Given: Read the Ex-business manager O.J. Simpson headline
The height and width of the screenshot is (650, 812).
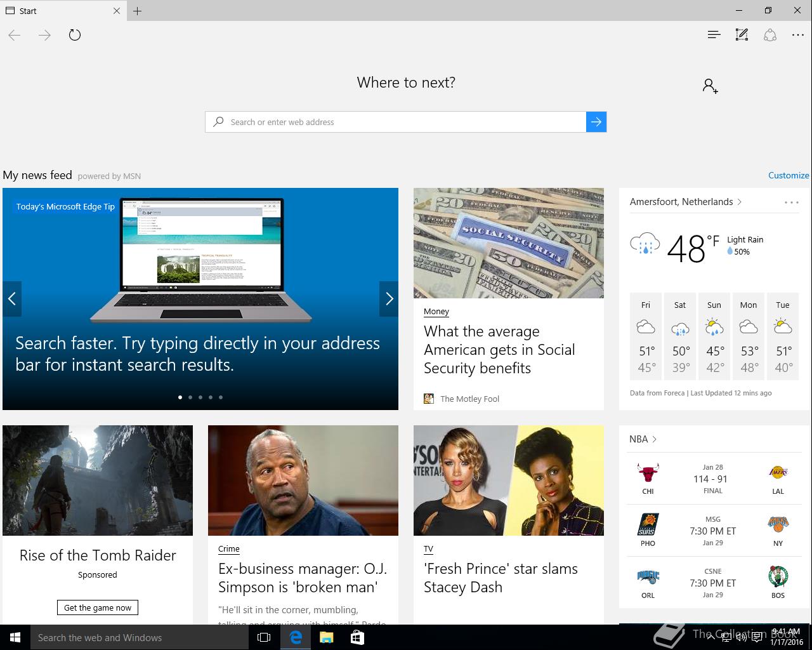Looking at the screenshot, I should pyautogui.click(x=303, y=578).
